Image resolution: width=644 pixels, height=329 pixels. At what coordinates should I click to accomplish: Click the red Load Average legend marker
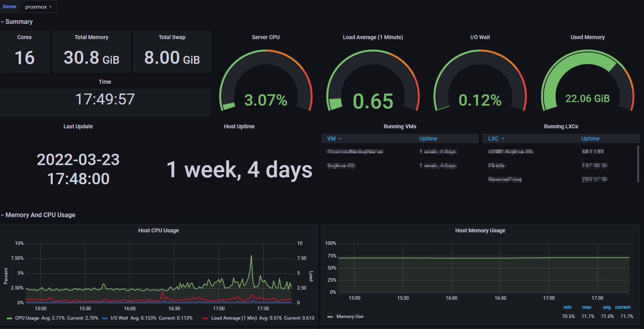point(205,318)
